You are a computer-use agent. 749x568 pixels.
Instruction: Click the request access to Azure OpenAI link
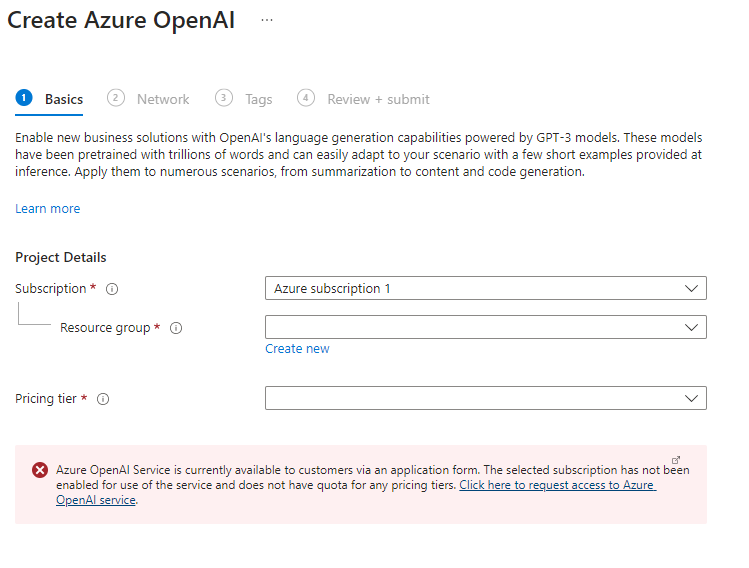(x=556, y=485)
